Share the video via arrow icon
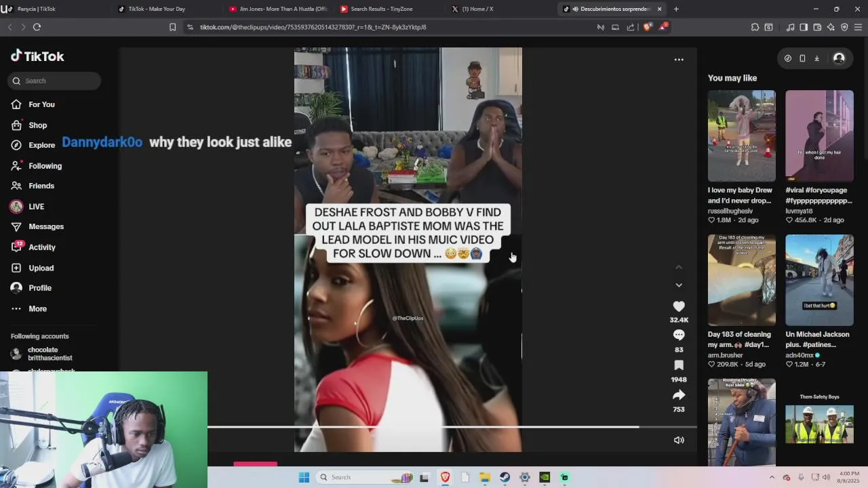This screenshot has width=868, height=488. point(679,395)
